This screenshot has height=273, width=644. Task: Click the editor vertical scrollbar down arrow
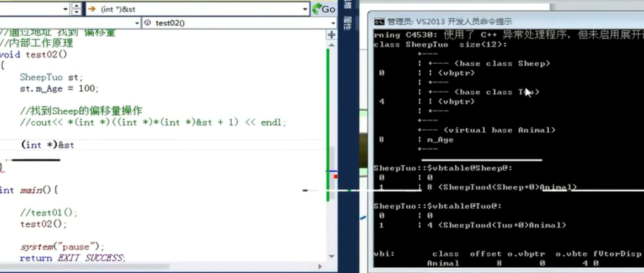(x=331, y=256)
